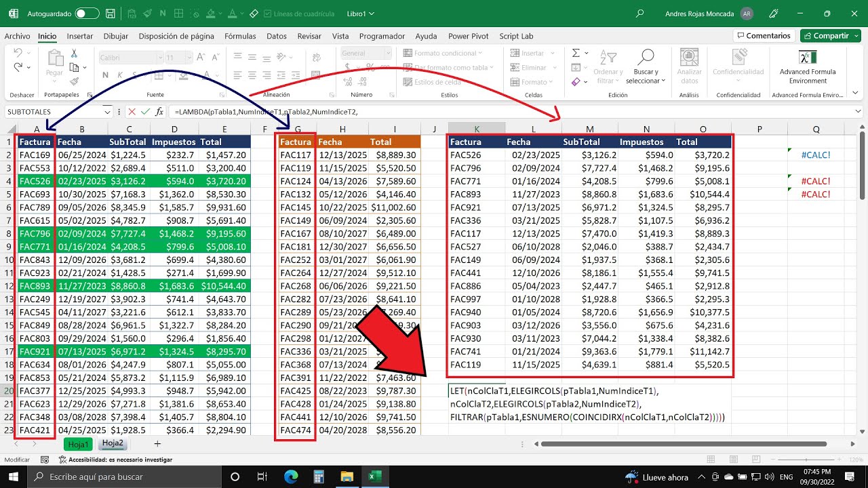Select the Hoja1 sheet tab
Screen dimensions: 868x488
tap(79, 444)
